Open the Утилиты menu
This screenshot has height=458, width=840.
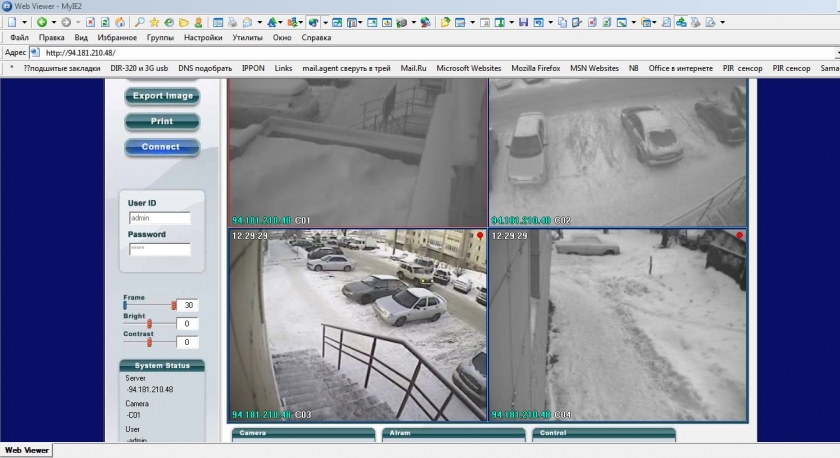(x=248, y=37)
